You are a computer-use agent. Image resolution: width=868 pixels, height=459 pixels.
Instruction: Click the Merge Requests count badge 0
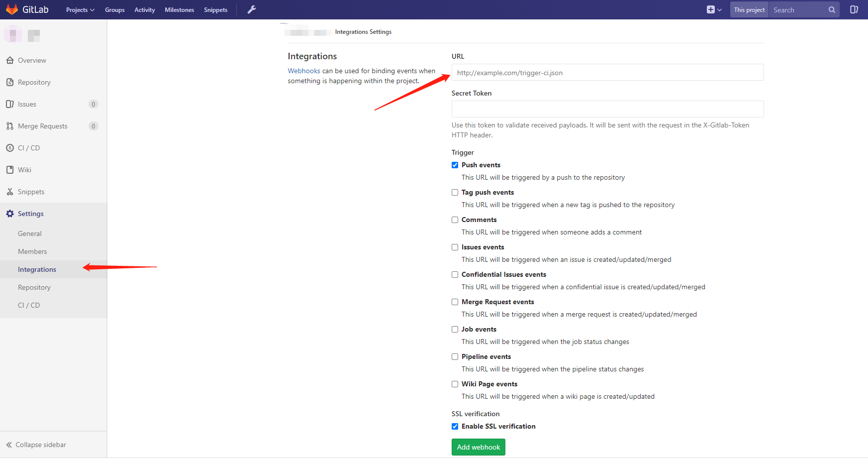pyautogui.click(x=94, y=126)
